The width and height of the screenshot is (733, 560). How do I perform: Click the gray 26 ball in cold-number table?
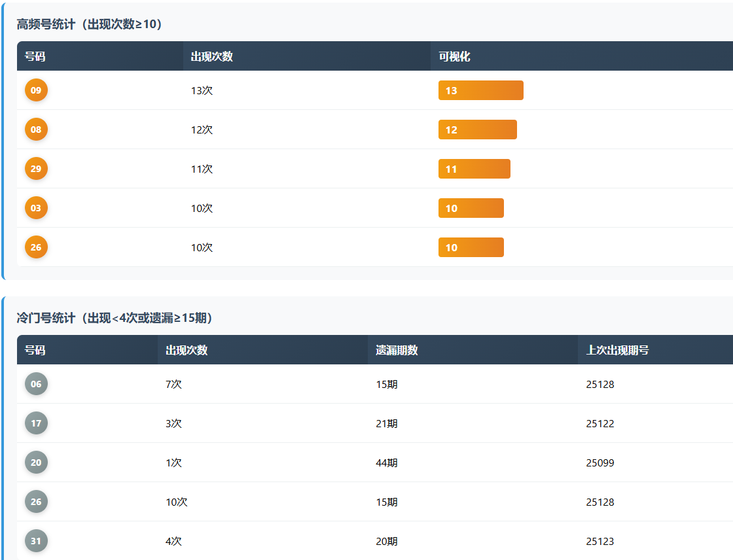[x=36, y=502]
